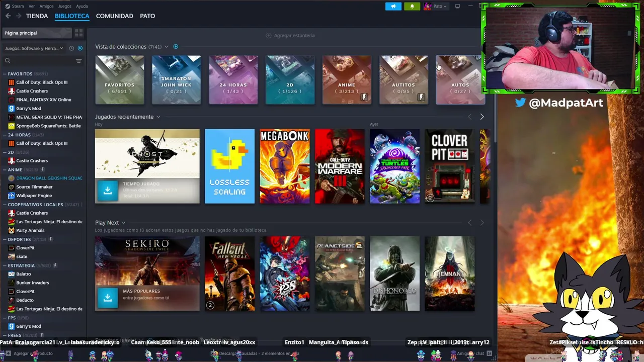Open the Ayuda menu
This screenshot has height=362, width=644.
click(82, 6)
